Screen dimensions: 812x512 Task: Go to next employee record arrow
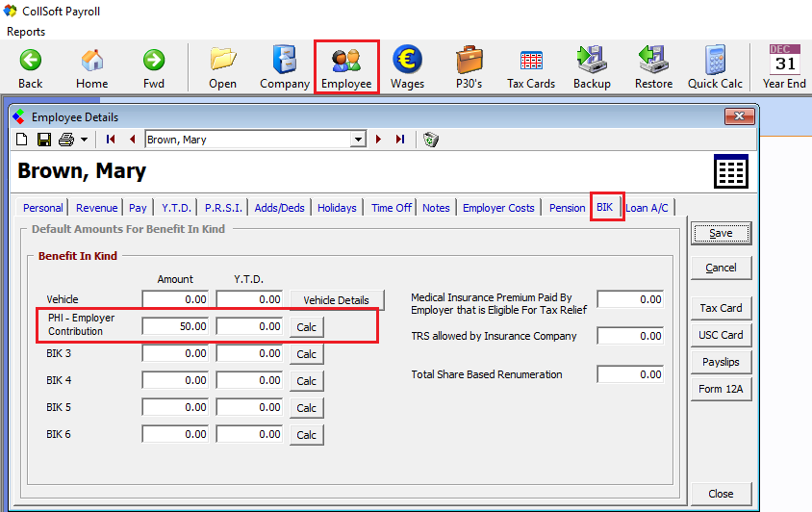point(379,140)
